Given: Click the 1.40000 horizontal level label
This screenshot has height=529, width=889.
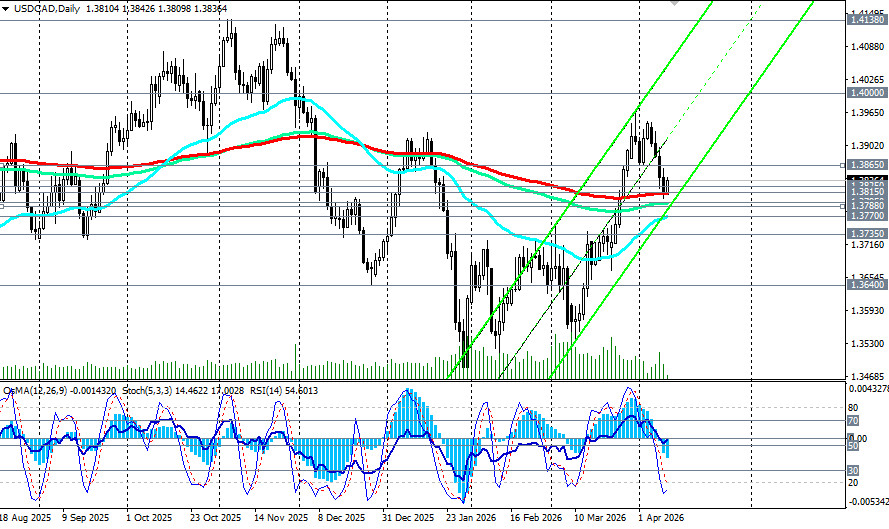Looking at the screenshot, I should point(866,92).
